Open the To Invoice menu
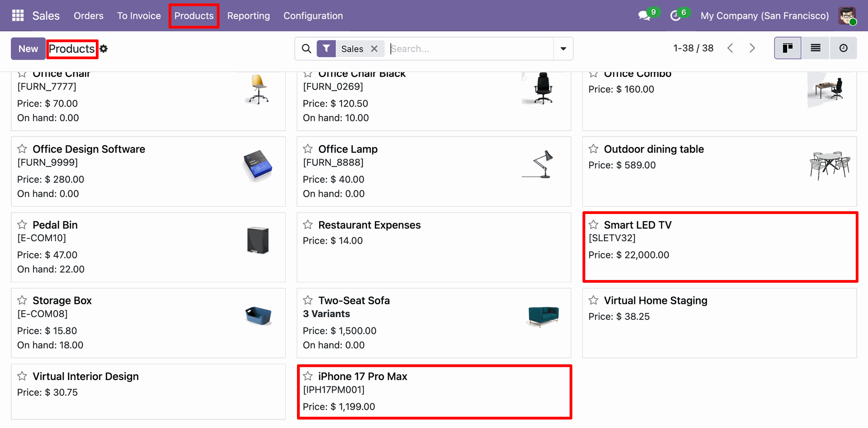Viewport: 868px width, 428px height. [x=139, y=16]
